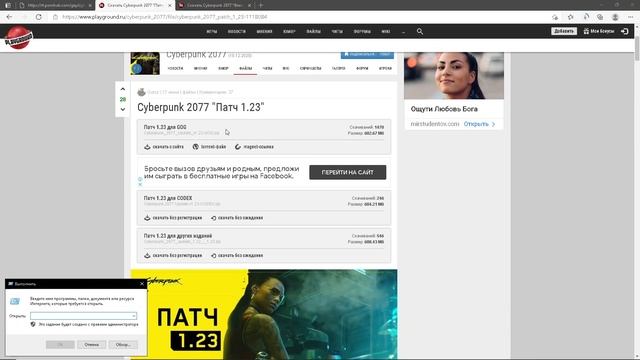Open ФОРУМЫ in the site top menu
640x360 pixels.
[362, 31]
